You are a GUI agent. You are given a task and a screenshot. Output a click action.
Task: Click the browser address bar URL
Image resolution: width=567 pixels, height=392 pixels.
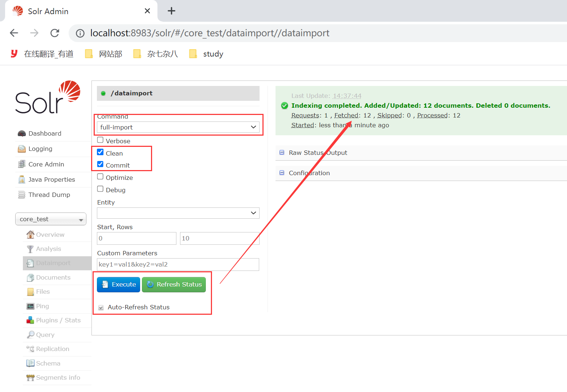[210, 33]
